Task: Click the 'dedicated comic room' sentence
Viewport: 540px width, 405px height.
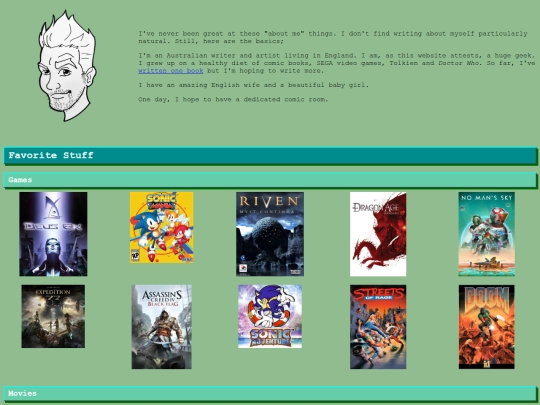Action: [233, 99]
